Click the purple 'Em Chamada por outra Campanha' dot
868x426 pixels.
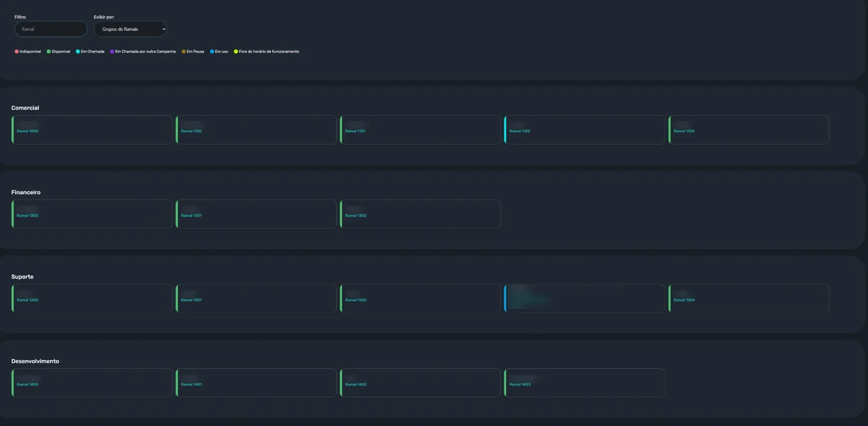[x=112, y=51]
